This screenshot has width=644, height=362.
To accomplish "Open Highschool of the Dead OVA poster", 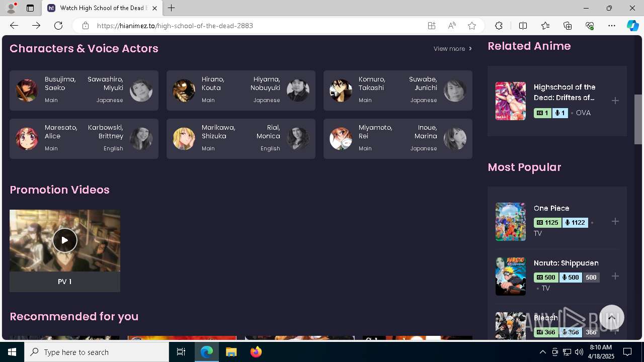I will (511, 101).
